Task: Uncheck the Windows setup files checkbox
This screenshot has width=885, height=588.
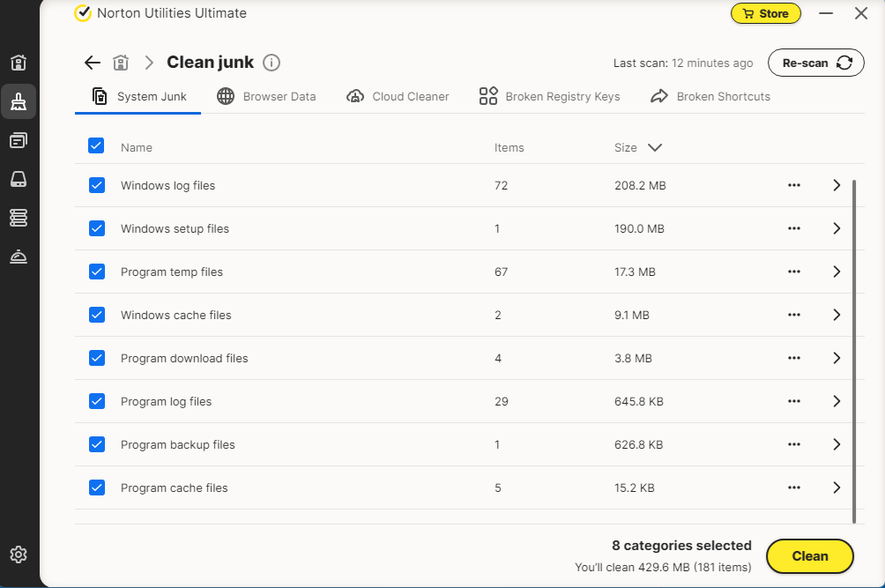Action: click(x=97, y=228)
